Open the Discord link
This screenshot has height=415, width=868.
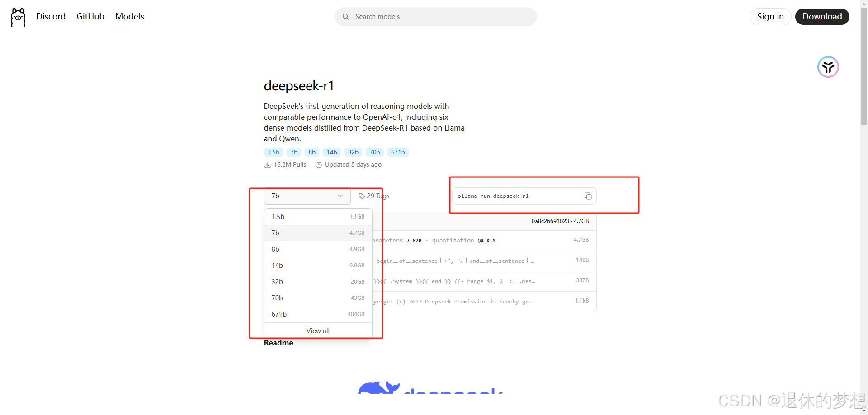point(51,16)
